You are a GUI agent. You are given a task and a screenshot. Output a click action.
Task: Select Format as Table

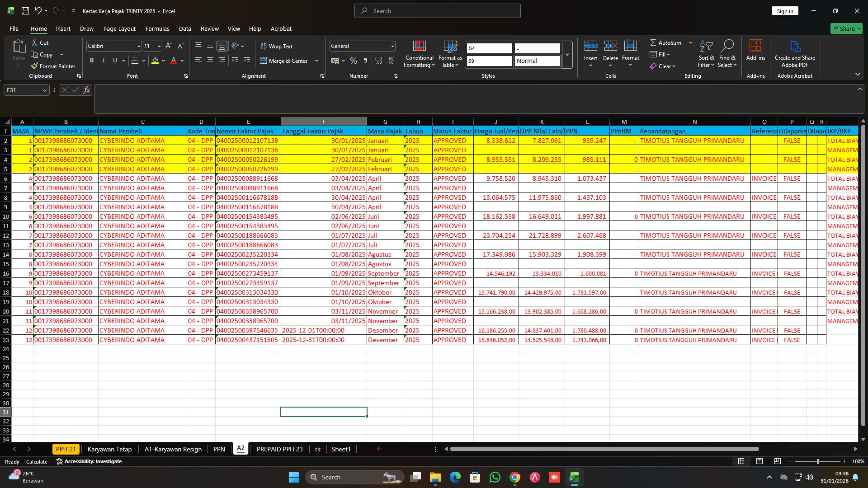(449, 54)
